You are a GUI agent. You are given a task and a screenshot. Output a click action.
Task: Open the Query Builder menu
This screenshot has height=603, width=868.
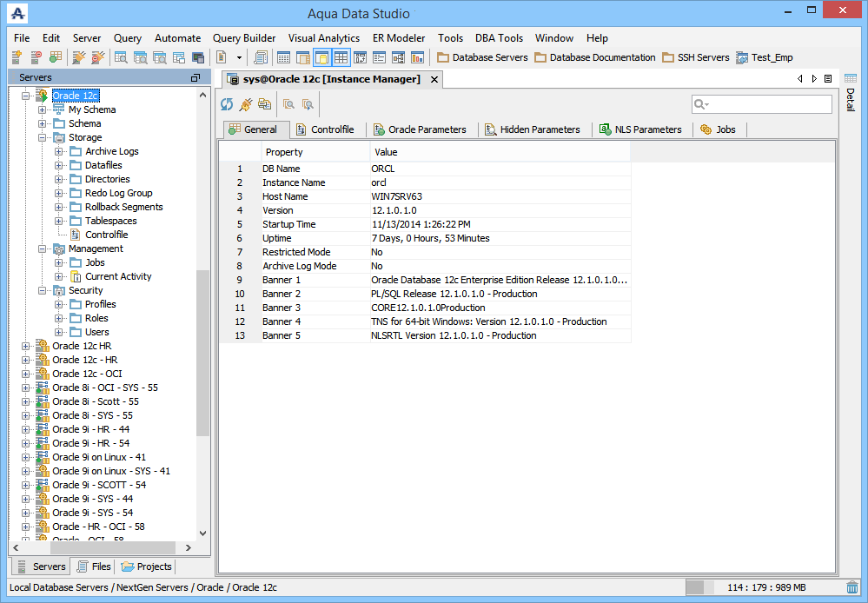(244, 37)
